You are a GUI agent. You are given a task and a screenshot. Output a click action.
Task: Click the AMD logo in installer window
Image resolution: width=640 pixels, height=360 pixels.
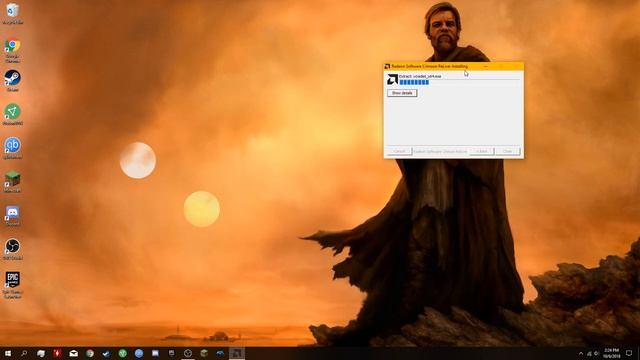[x=392, y=80]
